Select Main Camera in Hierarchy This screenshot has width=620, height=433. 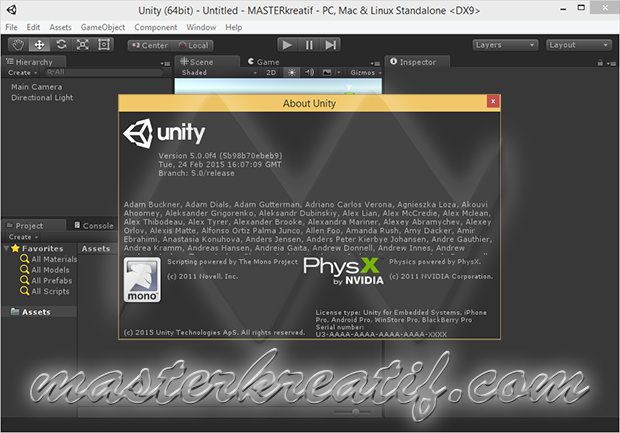click(x=36, y=87)
